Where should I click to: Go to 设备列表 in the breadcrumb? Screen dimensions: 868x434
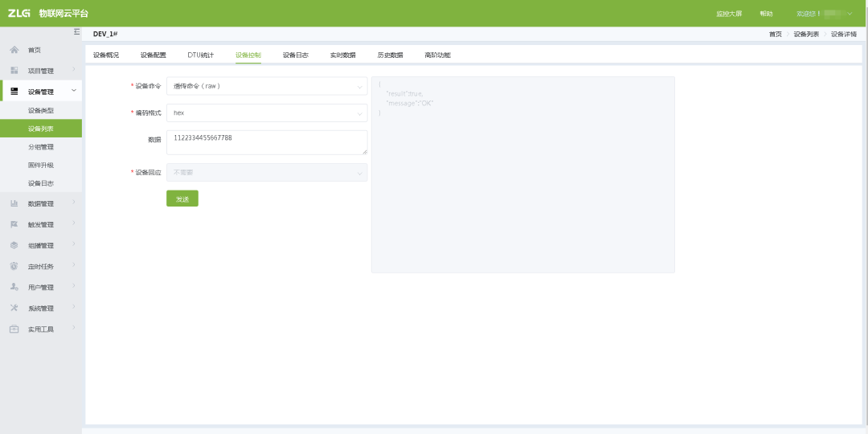click(806, 34)
